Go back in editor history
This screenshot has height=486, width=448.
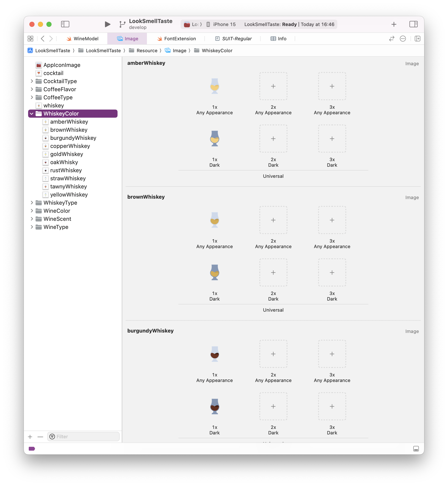(43, 39)
